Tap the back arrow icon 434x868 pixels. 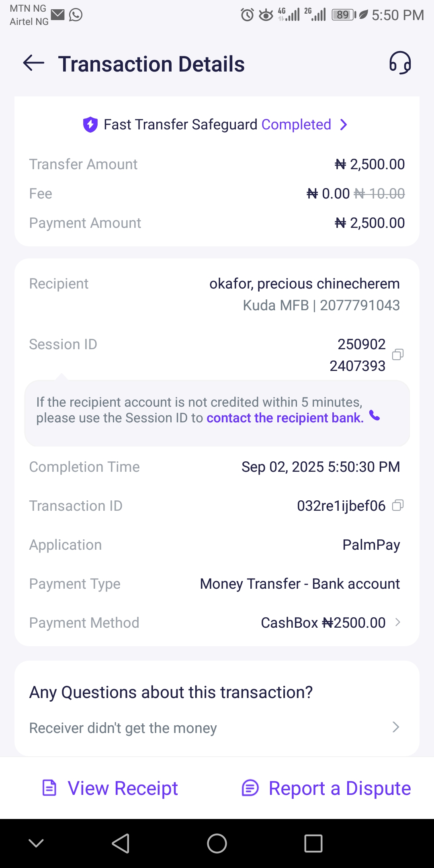click(34, 63)
